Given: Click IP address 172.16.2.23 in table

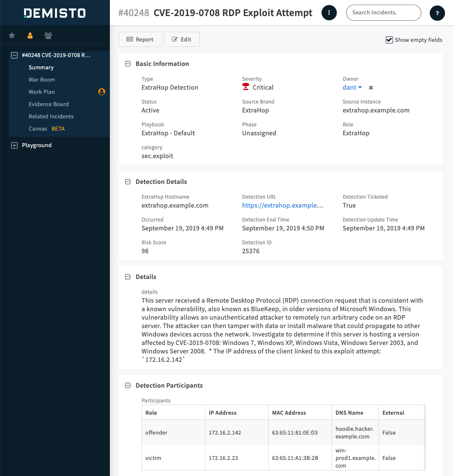Looking at the screenshot, I should pyautogui.click(x=223, y=458).
